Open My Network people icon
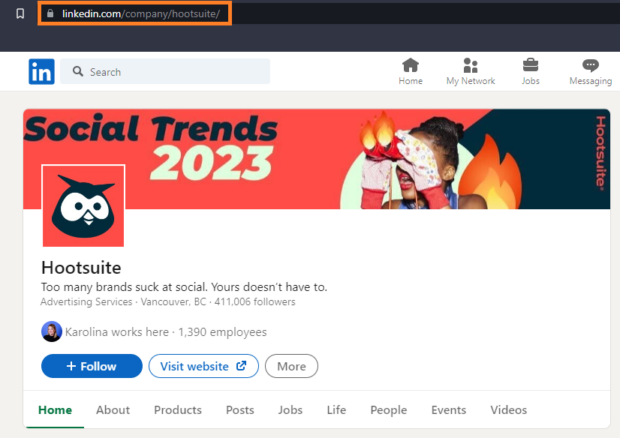 pos(471,65)
